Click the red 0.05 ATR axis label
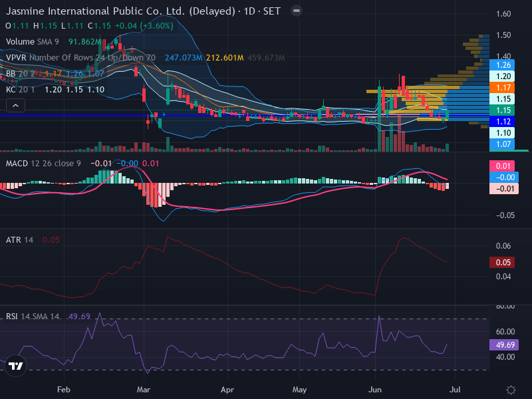Viewport: 532px width, 399px height. tap(502, 262)
